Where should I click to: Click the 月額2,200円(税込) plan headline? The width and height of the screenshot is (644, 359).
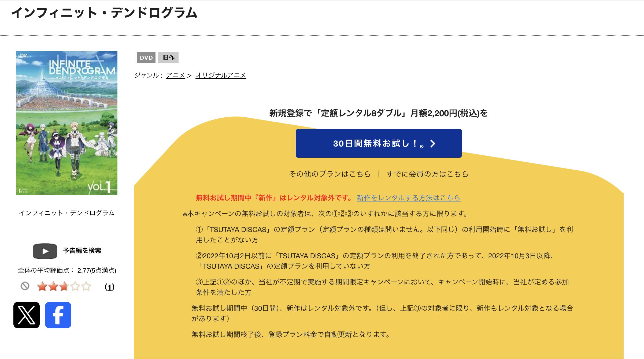(378, 113)
